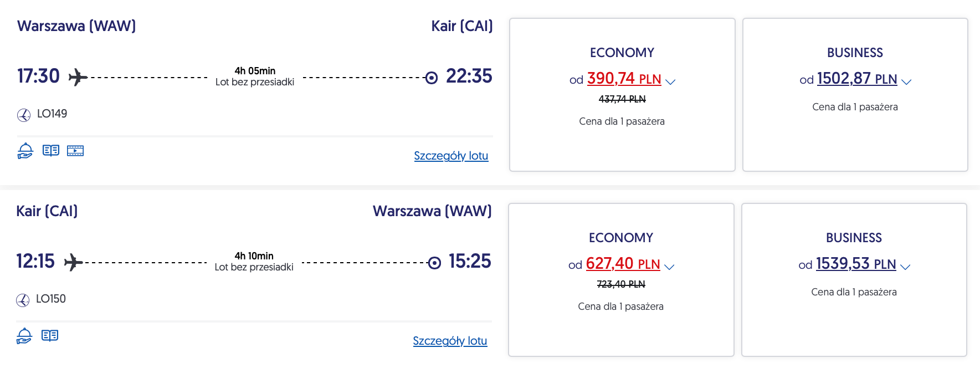Click the airplane icon next to 12:15 departure
The image size is (980, 368).
[x=74, y=262]
